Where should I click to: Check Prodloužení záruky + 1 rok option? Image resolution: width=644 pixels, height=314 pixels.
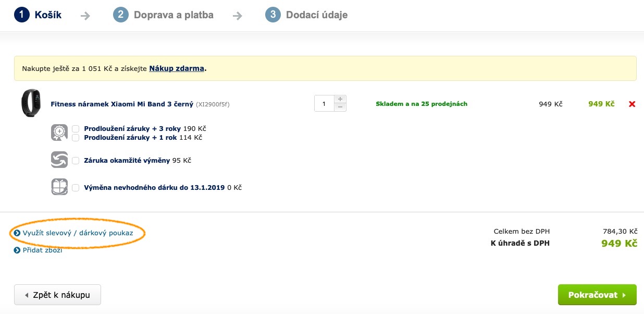point(76,138)
